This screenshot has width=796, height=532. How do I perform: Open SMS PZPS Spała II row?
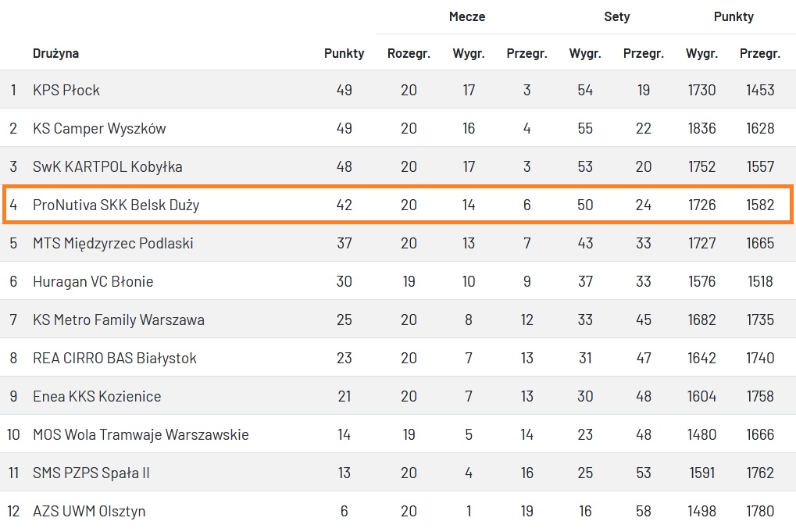(x=91, y=473)
